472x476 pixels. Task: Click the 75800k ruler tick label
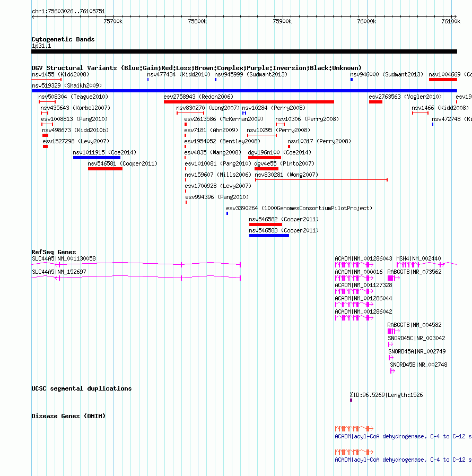pos(197,21)
